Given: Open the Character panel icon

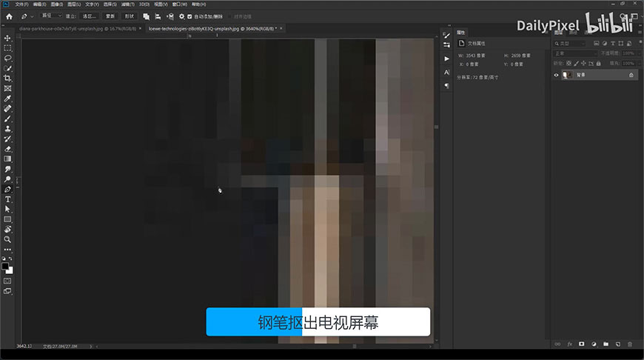Looking at the screenshot, I should point(446,73).
